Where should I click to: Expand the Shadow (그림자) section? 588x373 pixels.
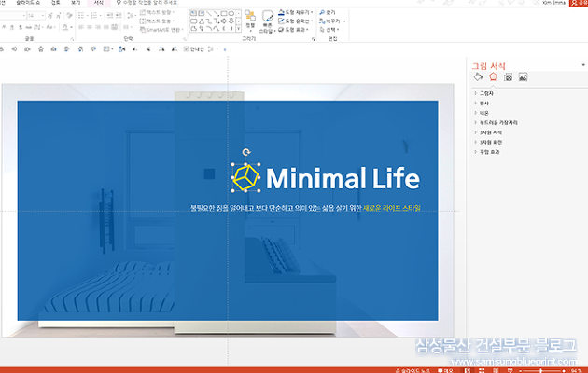coord(486,93)
